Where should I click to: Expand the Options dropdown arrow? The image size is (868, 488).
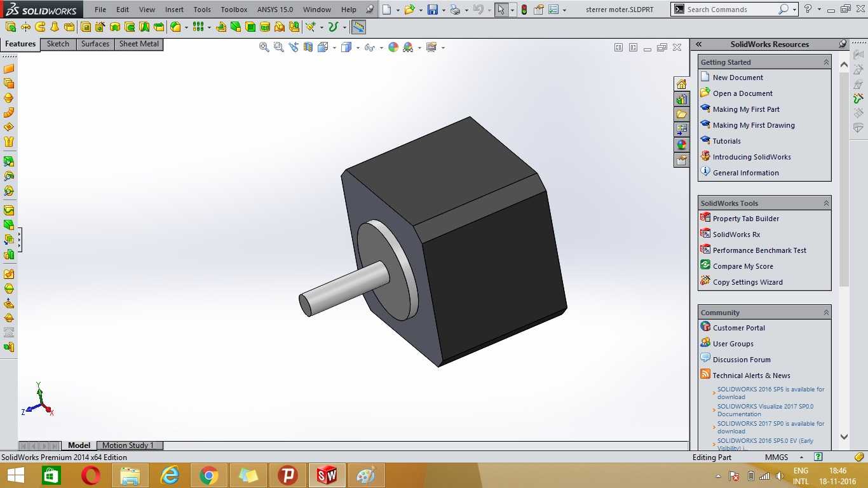tap(564, 10)
